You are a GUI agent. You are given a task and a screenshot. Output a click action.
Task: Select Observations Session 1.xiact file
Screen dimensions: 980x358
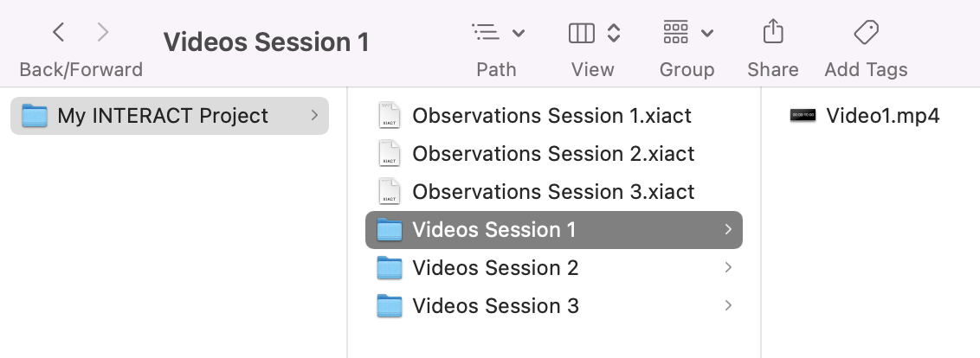tap(554, 116)
